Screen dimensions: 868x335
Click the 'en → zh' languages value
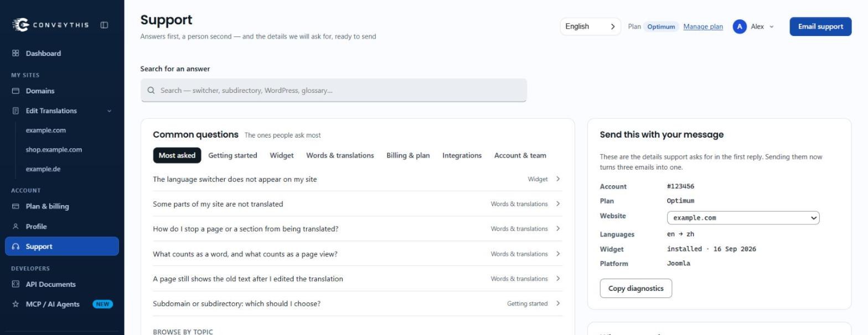point(680,234)
